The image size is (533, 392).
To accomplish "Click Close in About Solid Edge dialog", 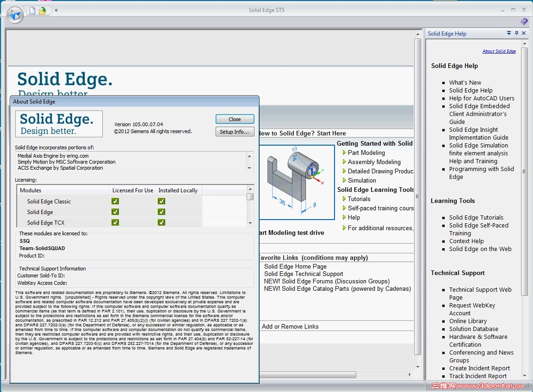I will pyautogui.click(x=235, y=119).
